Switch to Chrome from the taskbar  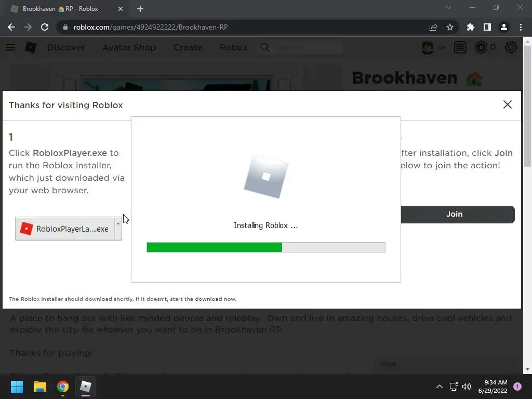click(x=63, y=387)
